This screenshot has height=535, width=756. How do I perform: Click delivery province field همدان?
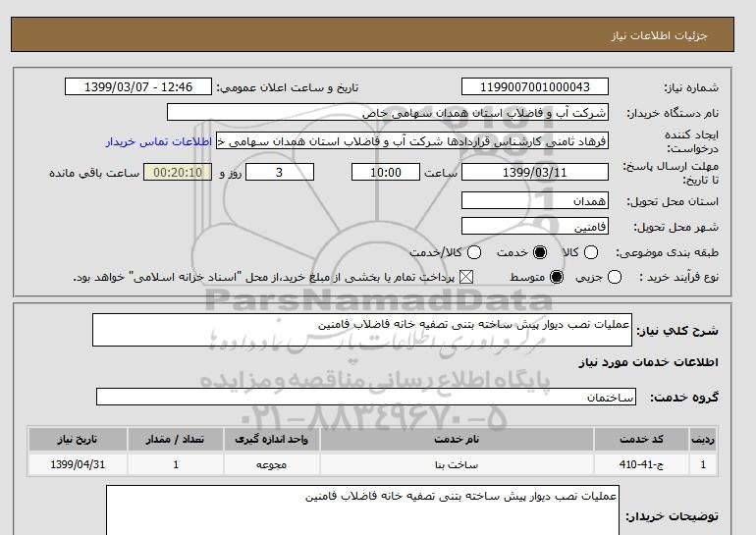click(535, 200)
